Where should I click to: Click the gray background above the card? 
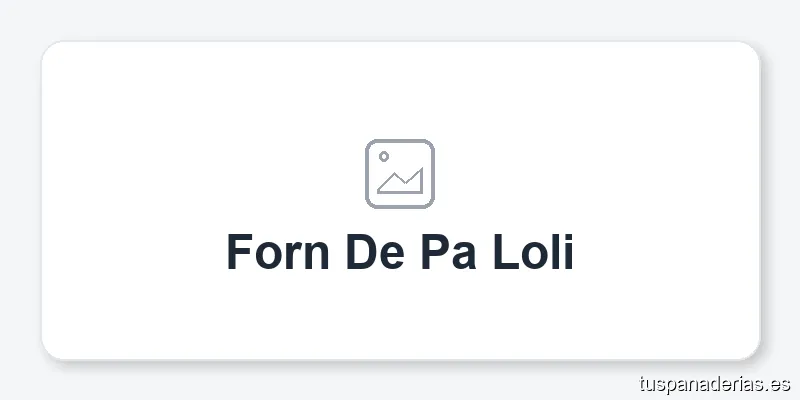pyautogui.click(x=400, y=20)
